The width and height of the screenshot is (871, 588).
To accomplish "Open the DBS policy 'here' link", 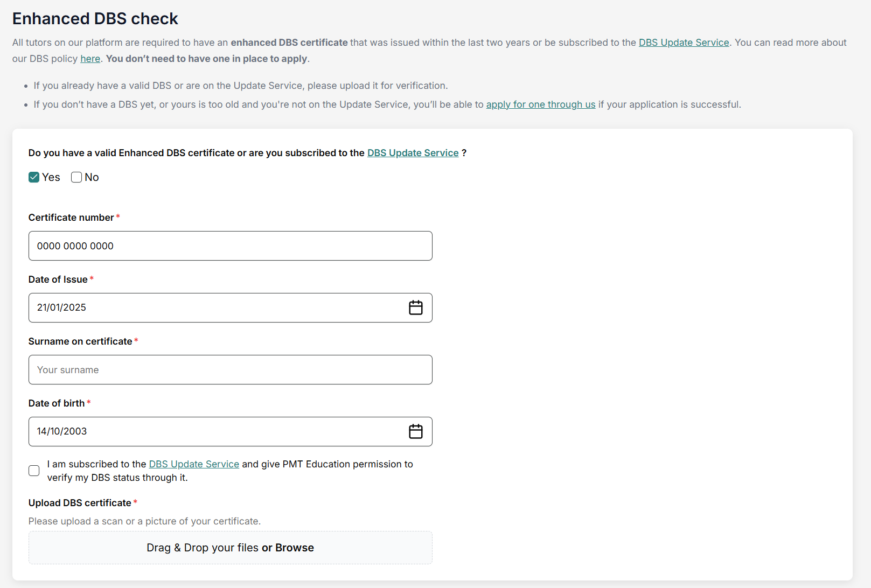I will pyautogui.click(x=90, y=59).
